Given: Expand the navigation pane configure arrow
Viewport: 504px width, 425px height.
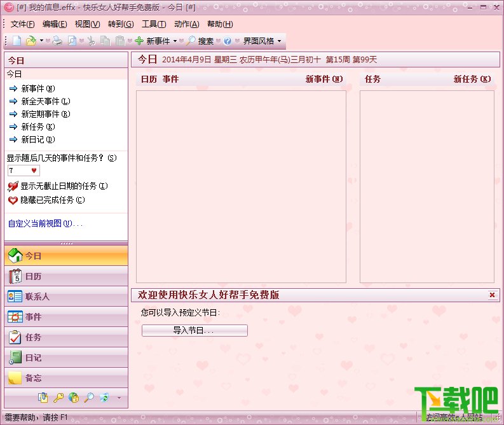Looking at the screenshot, I should pyautogui.click(x=119, y=398).
